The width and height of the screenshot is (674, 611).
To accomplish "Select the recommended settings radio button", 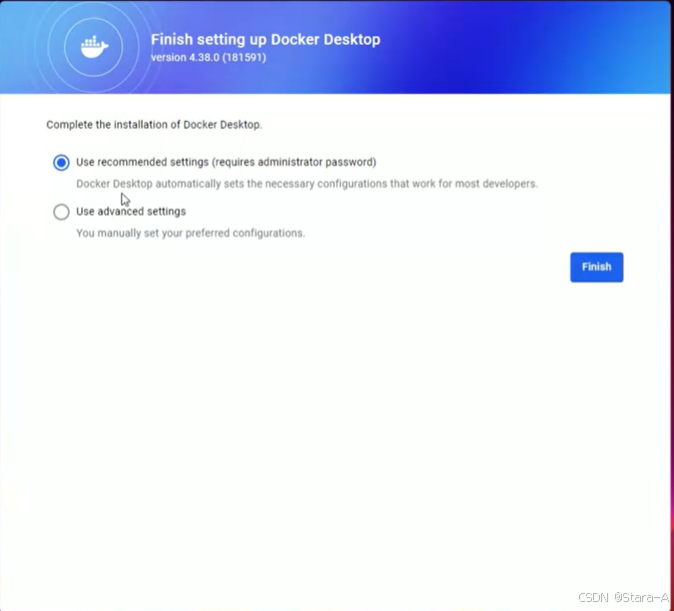I will point(61,163).
